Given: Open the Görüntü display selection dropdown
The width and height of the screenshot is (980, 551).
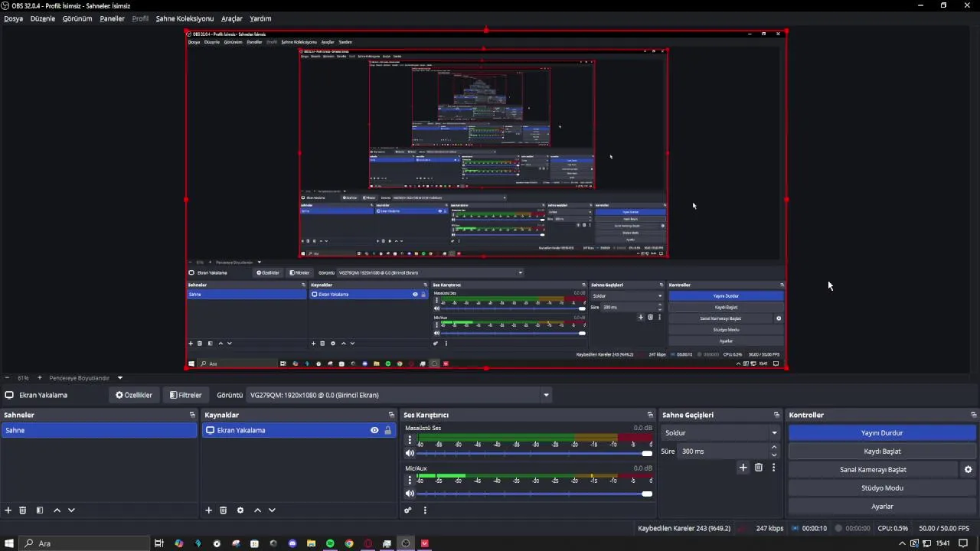Looking at the screenshot, I should (x=399, y=396).
